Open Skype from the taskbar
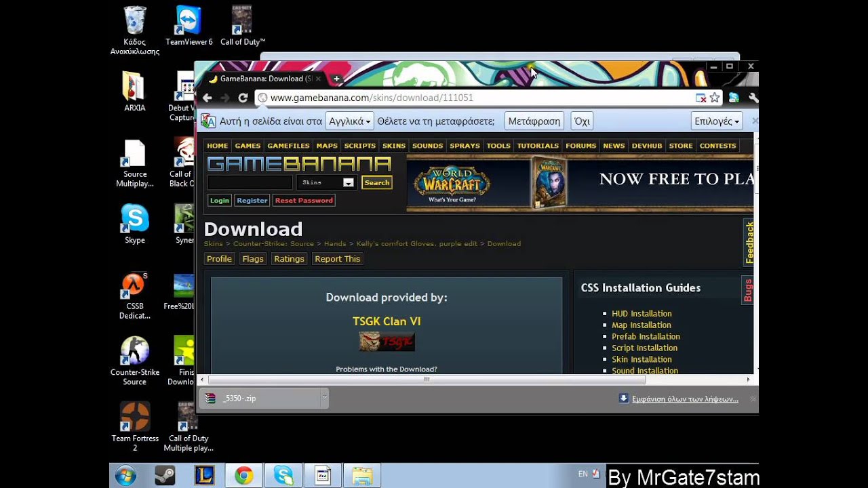This screenshot has width=868, height=488. click(283, 476)
